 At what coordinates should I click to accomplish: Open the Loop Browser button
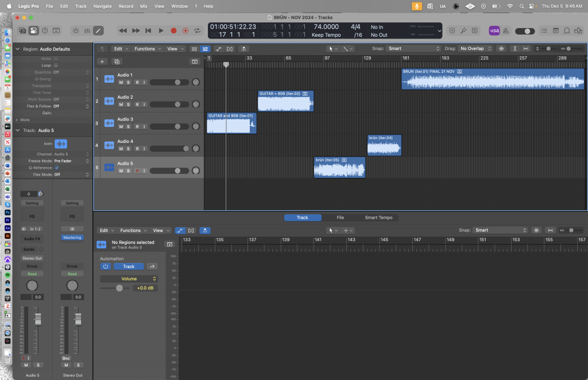pos(567,31)
